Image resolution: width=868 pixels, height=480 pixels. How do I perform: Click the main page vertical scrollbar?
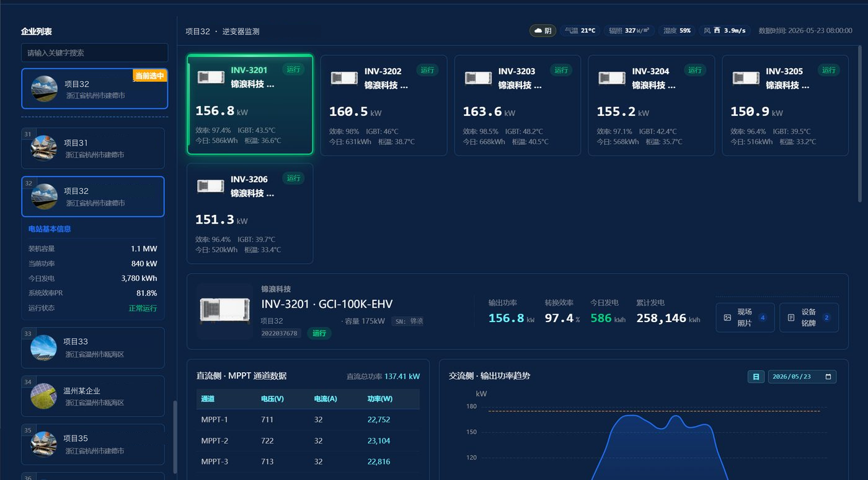click(x=859, y=124)
